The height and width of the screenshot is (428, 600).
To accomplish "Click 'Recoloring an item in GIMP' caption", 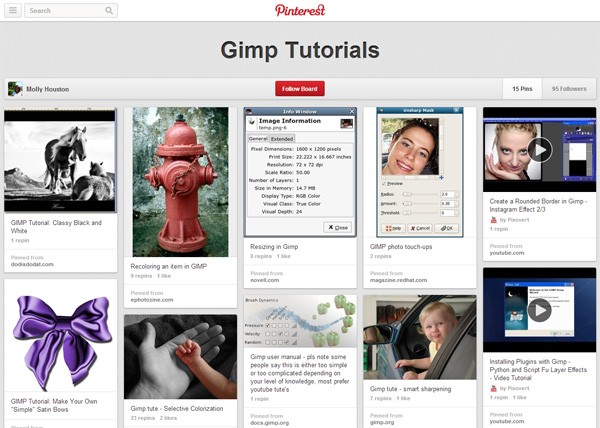I will (169, 266).
